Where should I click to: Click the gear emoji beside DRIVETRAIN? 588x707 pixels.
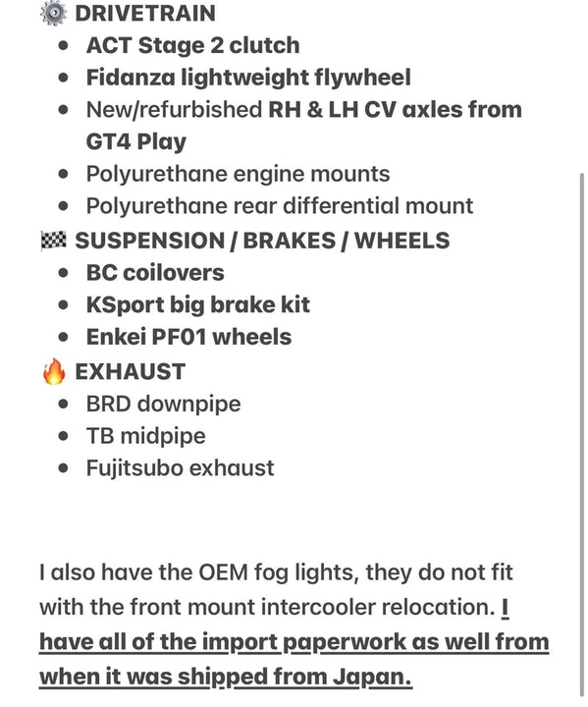[x=54, y=13]
